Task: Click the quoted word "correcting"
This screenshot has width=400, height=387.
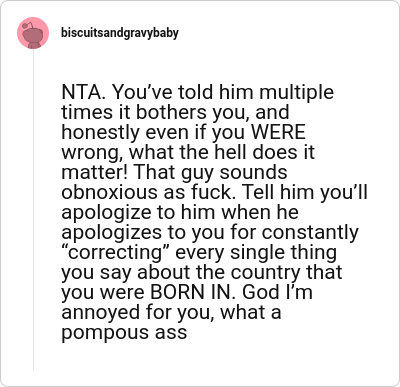Action: click(116, 252)
